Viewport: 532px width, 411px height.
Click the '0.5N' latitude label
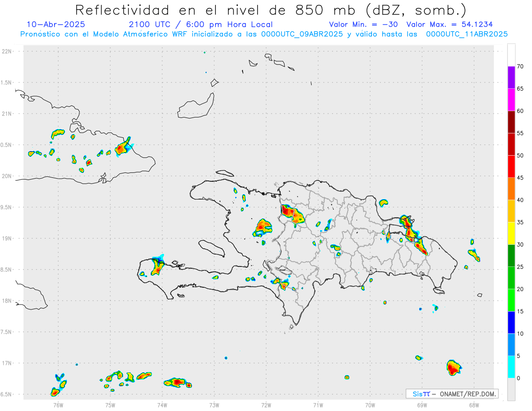pos(6,145)
